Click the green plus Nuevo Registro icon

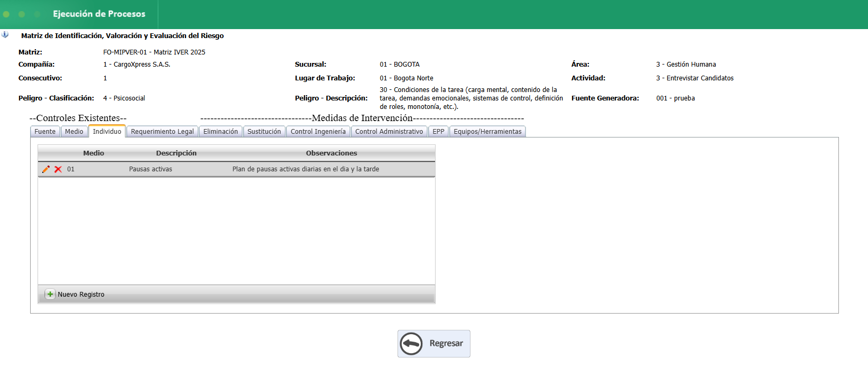50,294
